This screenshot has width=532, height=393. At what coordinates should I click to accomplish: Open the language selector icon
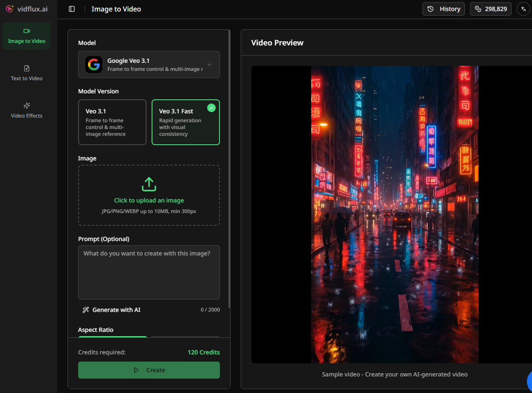pos(523,8)
